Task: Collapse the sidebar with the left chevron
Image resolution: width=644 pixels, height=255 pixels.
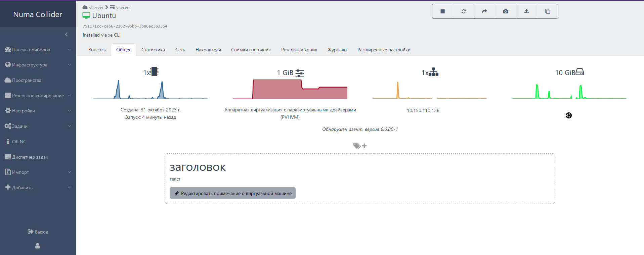Action: (x=66, y=34)
